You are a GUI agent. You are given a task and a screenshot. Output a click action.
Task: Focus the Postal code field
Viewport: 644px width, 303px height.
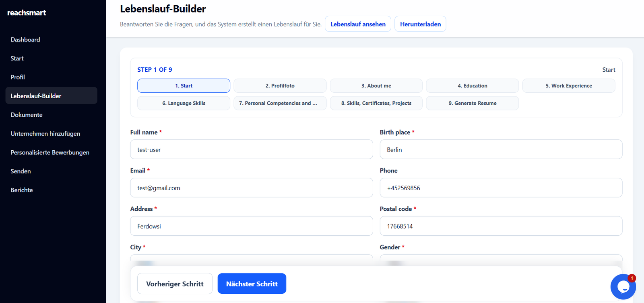[501, 226]
